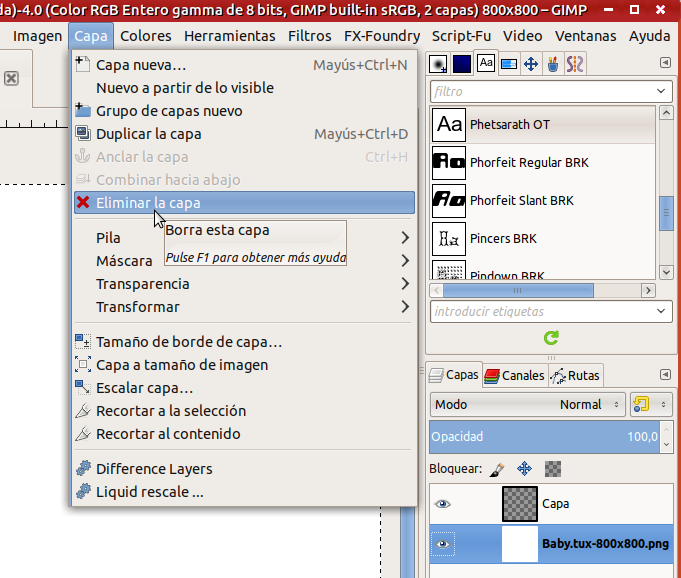Toggle lock alpha channel checkerboard icon
This screenshot has height=578, width=681.
click(553, 469)
